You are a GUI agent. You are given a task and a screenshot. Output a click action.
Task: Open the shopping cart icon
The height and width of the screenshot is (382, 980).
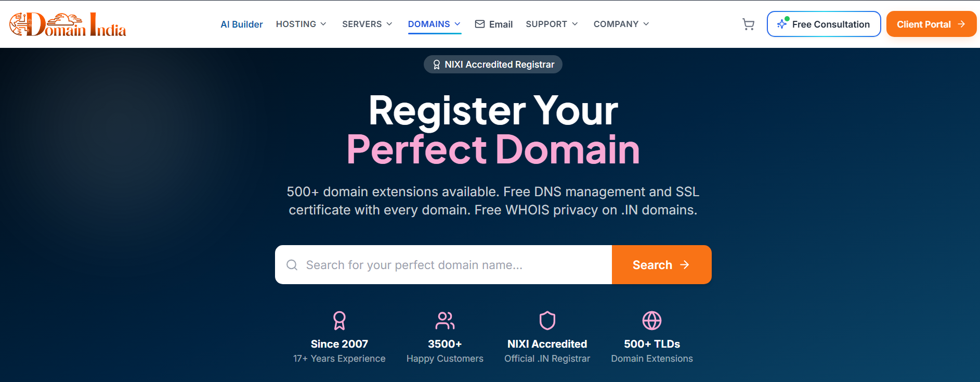click(x=748, y=24)
